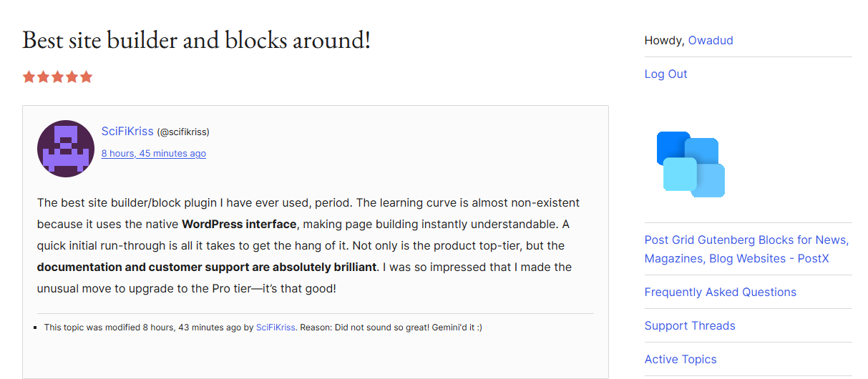Log Out of the account
The width and height of the screenshot is (868, 379).
tap(665, 74)
